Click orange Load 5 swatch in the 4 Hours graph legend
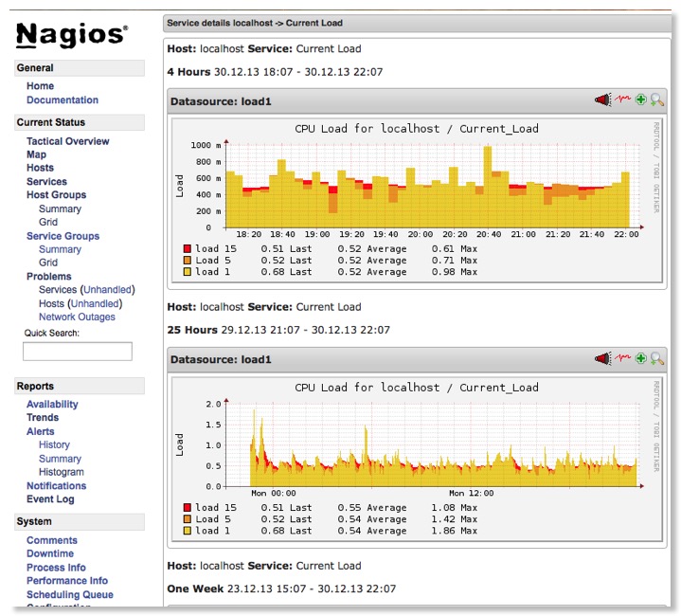This screenshot has width=681, height=616. pyautogui.click(x=188, y=261)
